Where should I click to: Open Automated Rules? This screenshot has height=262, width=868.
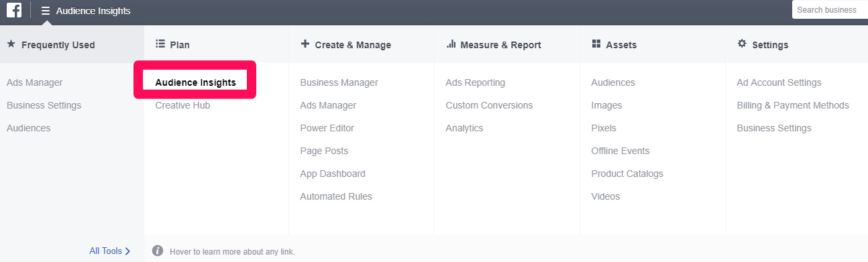tap(336, 196)
